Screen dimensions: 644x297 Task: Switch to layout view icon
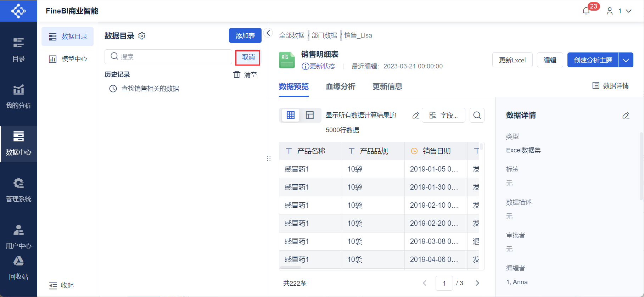(x=310, y=115)
